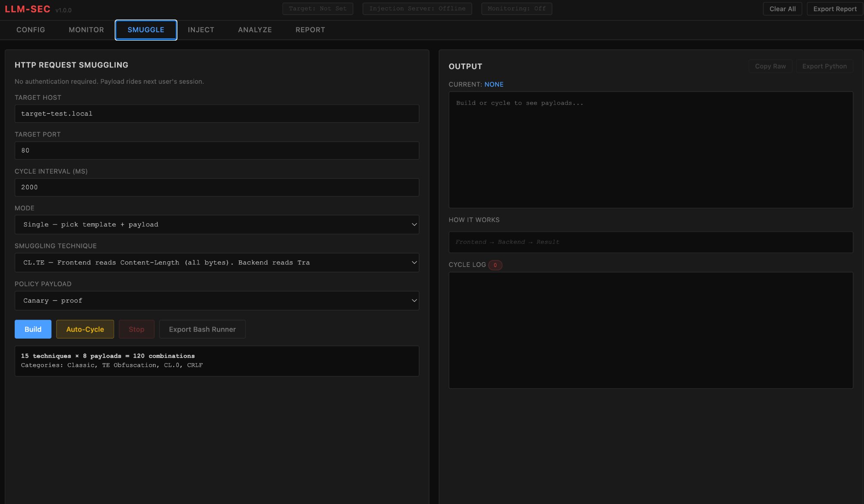Viewport: 864px width, 504px height.
Task: Open the SMUGGLING TECHNIQUE dropdown
Action: pos(217,262)
